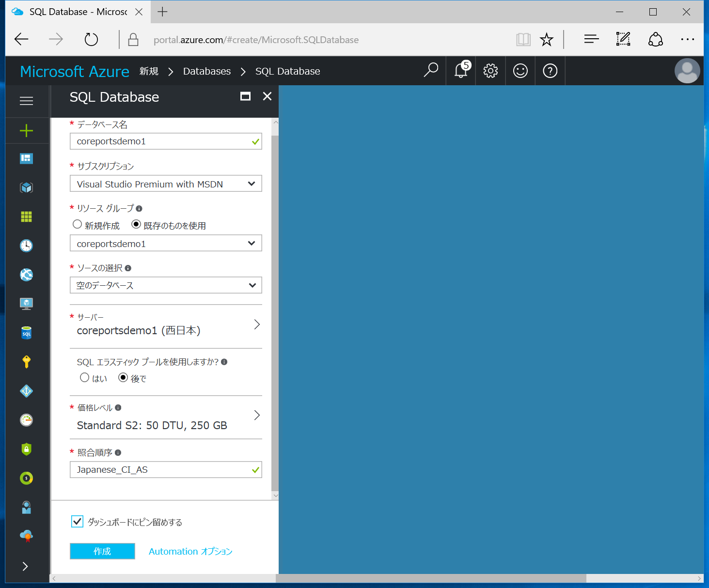Select the 既存のものを使用 radio button

click(136, 224)
